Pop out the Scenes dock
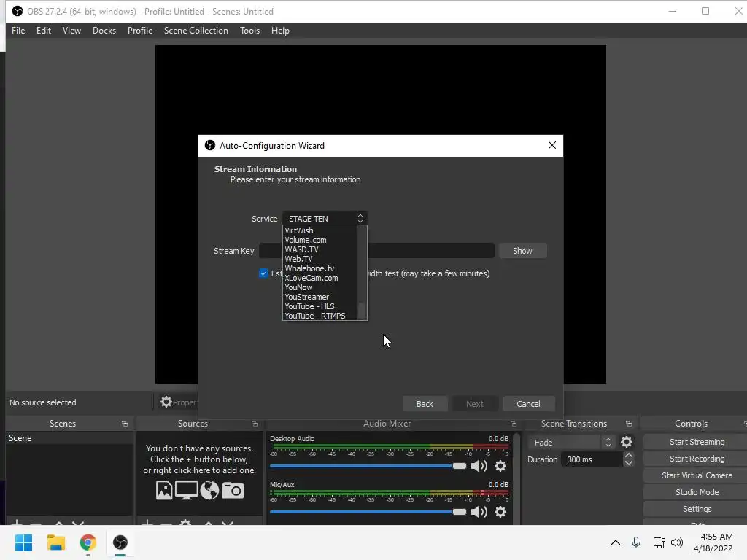Image resolution: width=747 pixels, height=560 pixels. 124,424
